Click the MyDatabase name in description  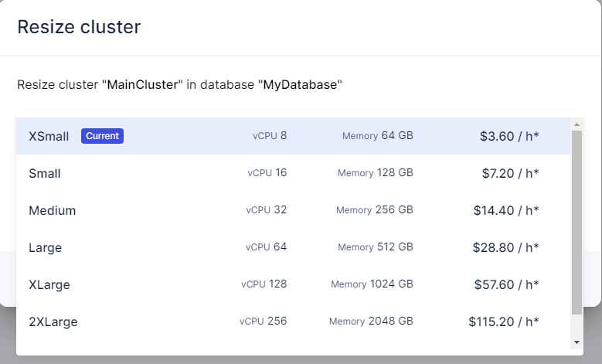point(301,85)
